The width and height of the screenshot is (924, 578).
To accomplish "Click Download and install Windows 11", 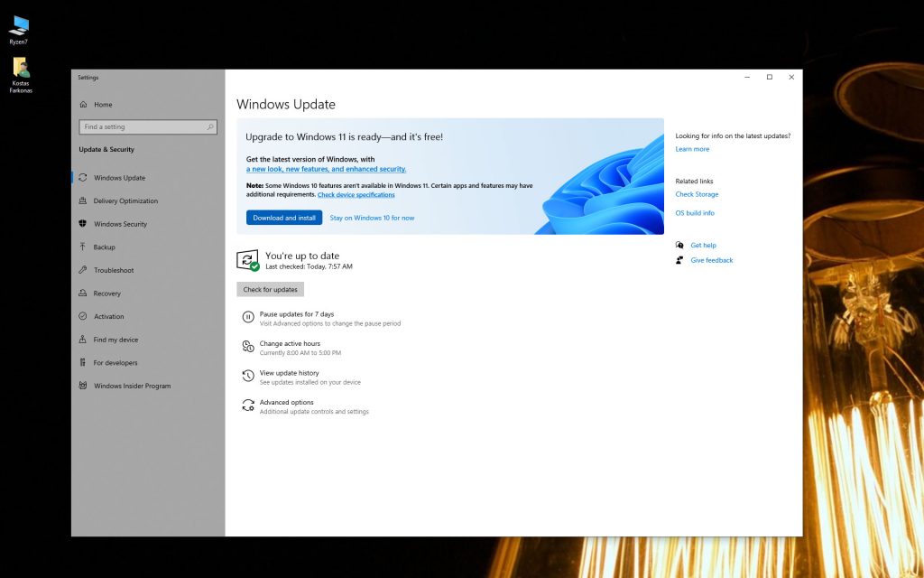I will (x=284, y=218).
